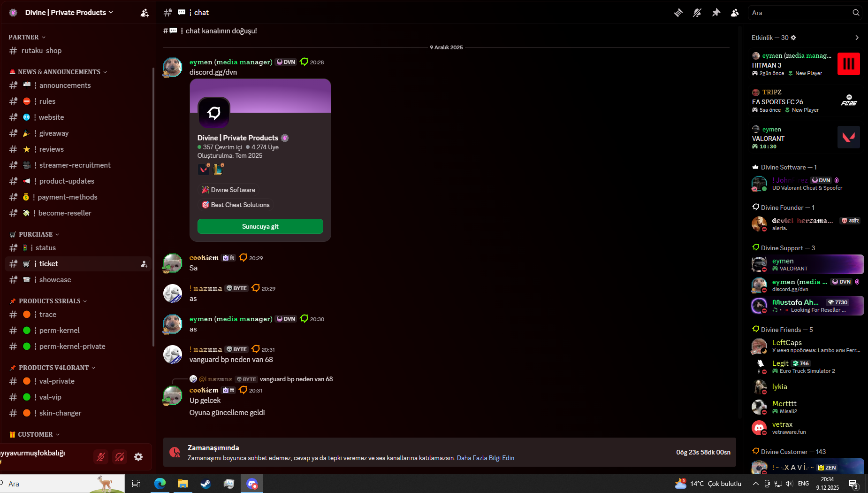Open the showcase channel
Screen dimensions: 868x493
78,280
